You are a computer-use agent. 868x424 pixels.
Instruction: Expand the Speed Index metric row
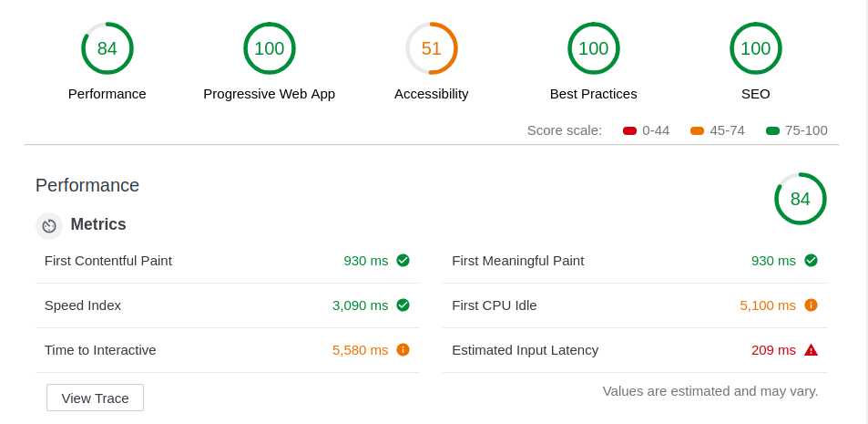point(228,305)
